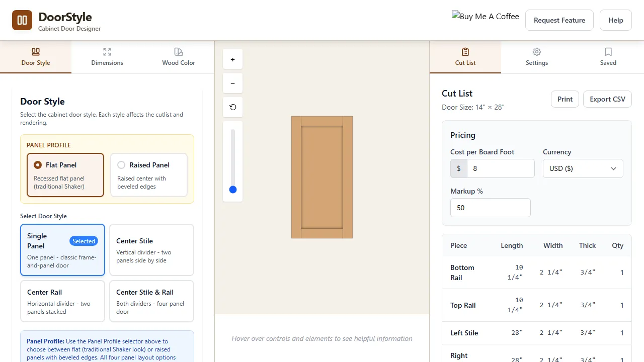Choose the Center Stile & Rail style
Image resolution: width=644 pixels, height=362 pixels.
[x=151, y=301]
